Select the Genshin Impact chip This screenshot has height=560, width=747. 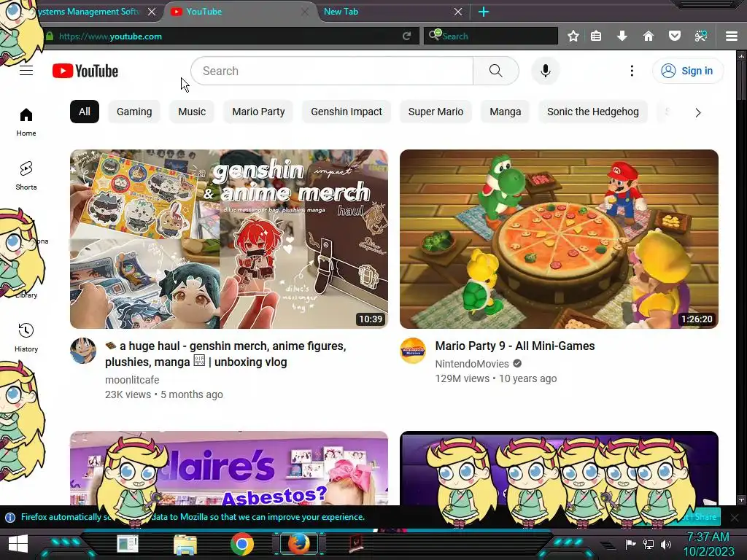pos(347,112)
